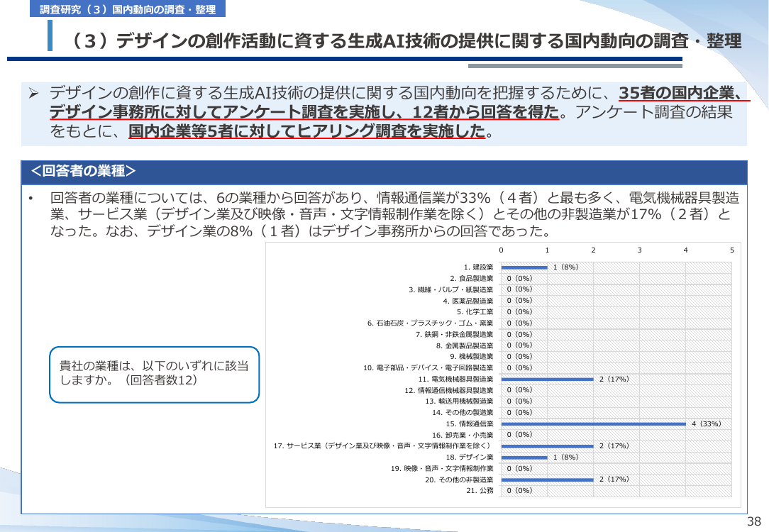Click the header tag '調査研究（3）国内動向の調査・整理'
The image size is (769, 532).
click(x=128, y=9)
